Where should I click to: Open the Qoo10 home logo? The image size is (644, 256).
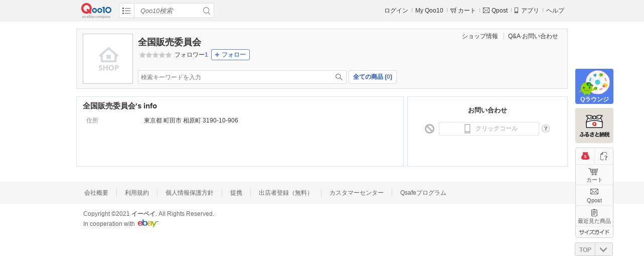click(96, 10)
